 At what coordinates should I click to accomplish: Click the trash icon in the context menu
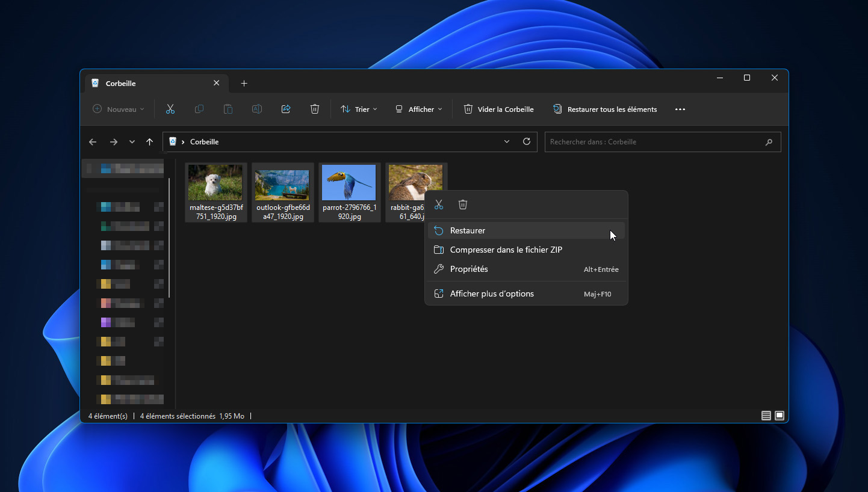click(x=463, y=204)
